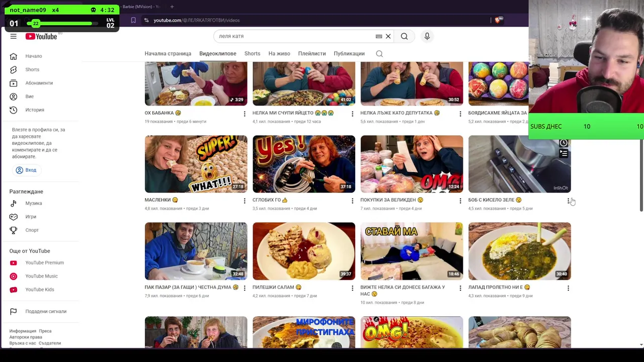644x362 pixels.
Task: Play the СГЛОБИХ ГО video thumbnail
Action: click(303, 164)
